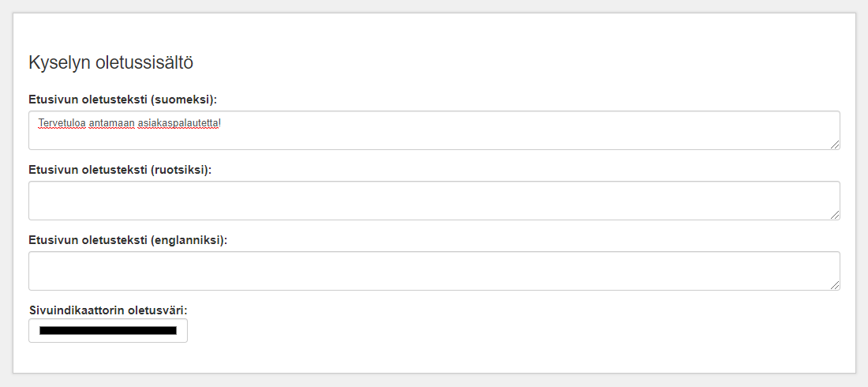Focus the empty Swedish default text field

point(434,201)
